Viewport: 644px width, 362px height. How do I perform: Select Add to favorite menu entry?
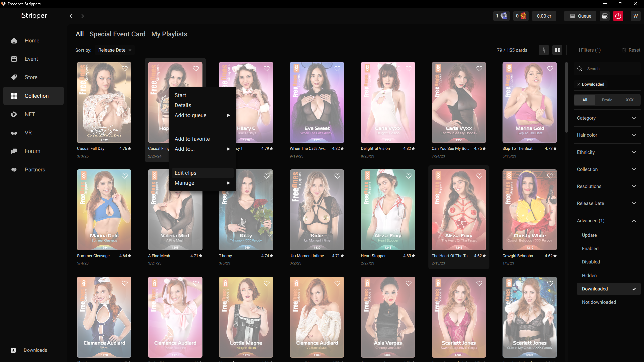[x=202, y=139]
